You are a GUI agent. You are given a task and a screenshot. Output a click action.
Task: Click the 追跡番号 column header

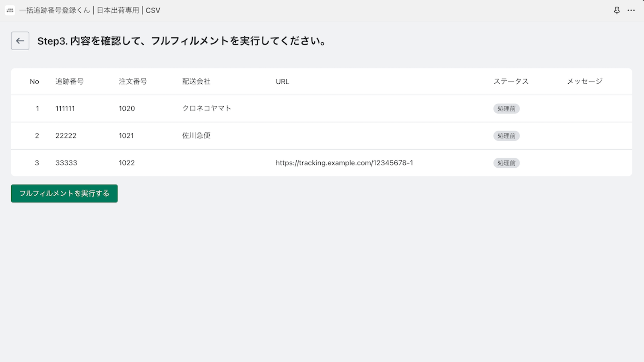70,82
